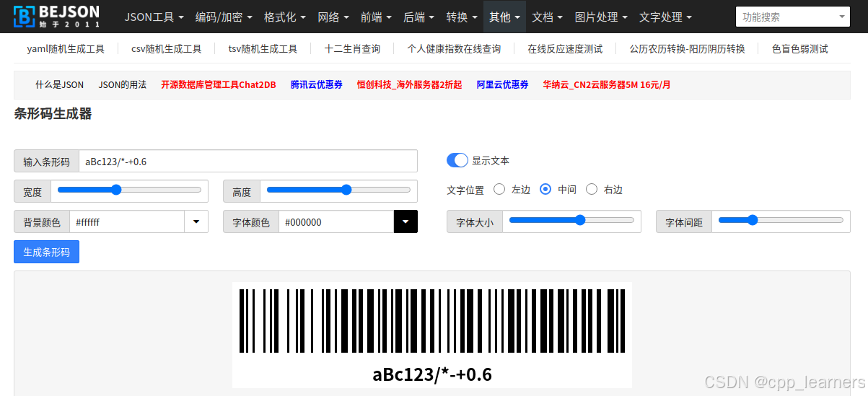
Task: Adjust the 宽度 slider
Action: [x=129, y=190]
